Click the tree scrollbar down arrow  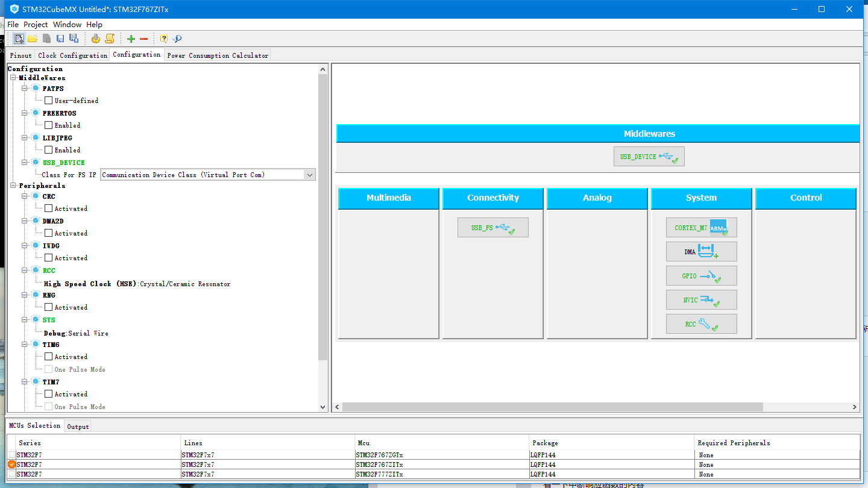click(322, 407)
